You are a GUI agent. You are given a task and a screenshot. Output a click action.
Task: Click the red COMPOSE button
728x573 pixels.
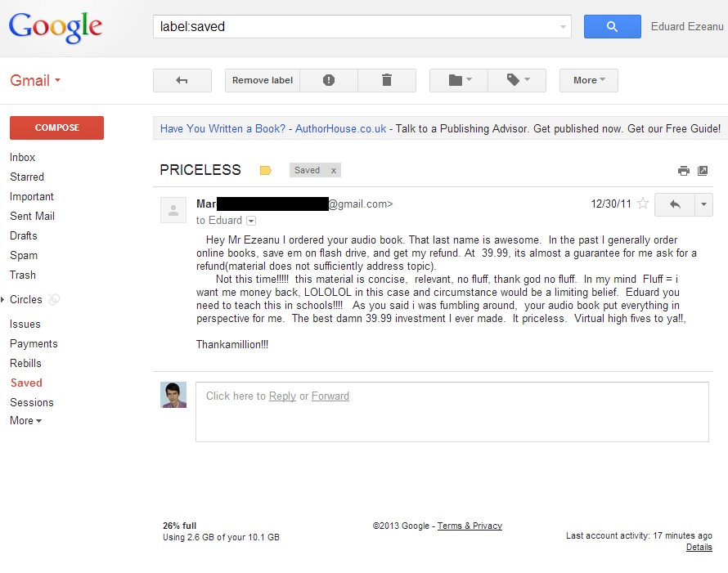(x=56, y=128)
